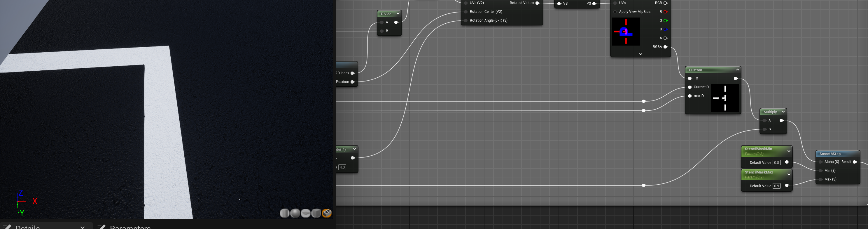This screenshot has height=229, width=868.
Task: Click the CurrentID input pin
Action: (x=690, y=87)
